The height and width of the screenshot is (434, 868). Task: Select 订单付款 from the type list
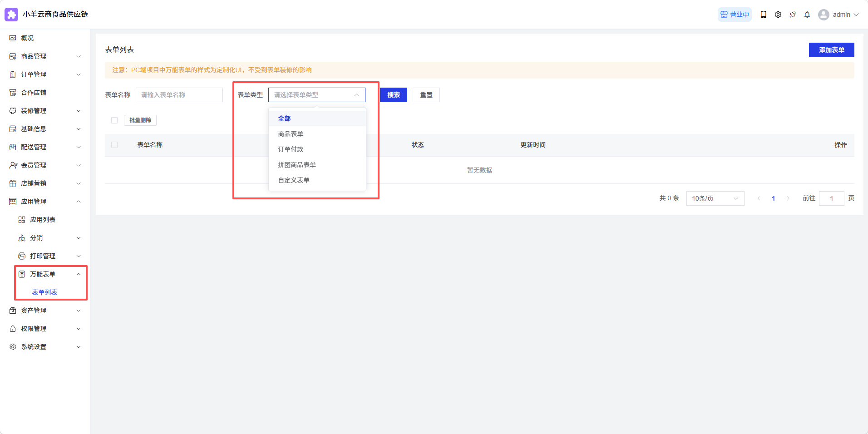tap(291, 149)
